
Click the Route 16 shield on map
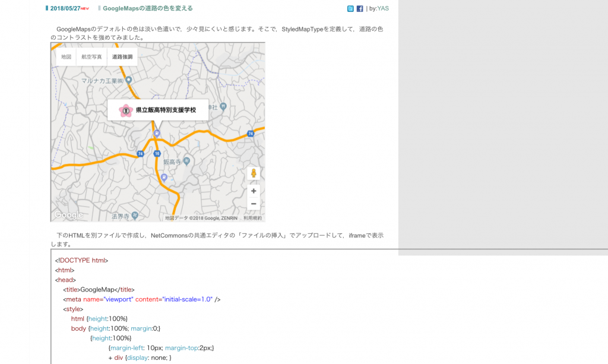point(157,154)
